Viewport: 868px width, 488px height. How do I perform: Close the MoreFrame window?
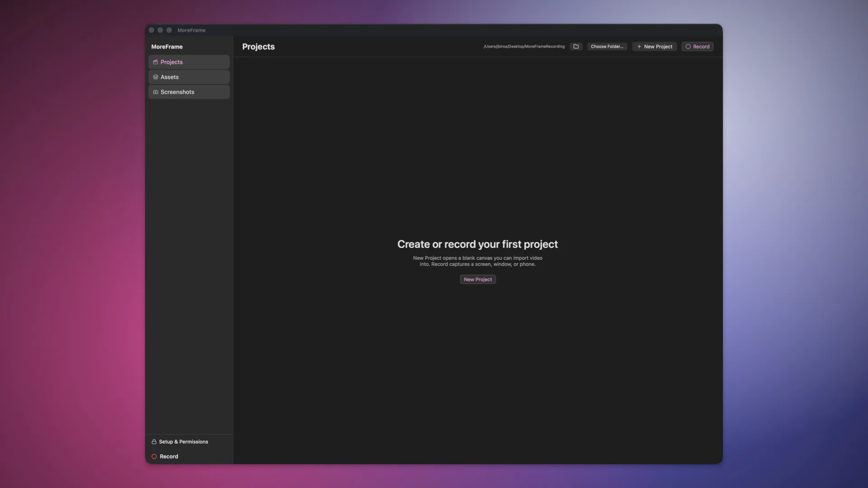(x=151, y=30)
